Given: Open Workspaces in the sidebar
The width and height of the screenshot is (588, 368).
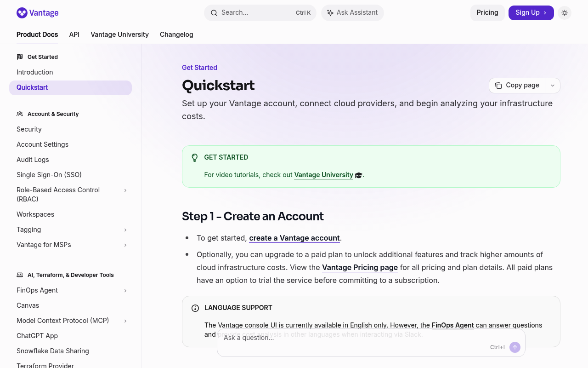Looking at the screenshot, I should (70, 214).
